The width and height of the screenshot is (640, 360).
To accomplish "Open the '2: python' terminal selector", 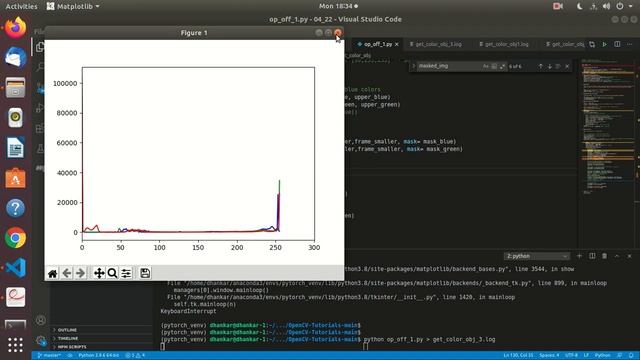I will point(537,256).
